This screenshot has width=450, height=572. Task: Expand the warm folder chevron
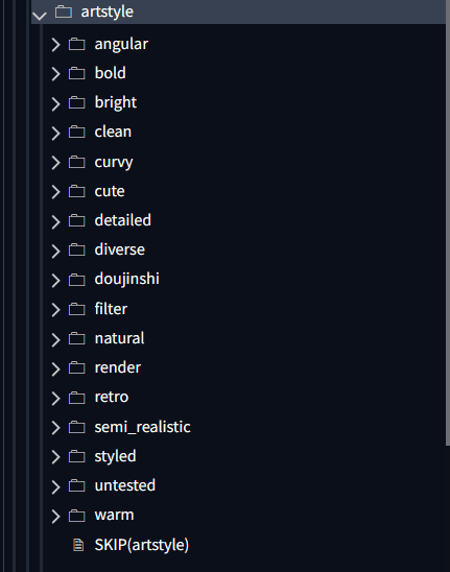(55, 516)
